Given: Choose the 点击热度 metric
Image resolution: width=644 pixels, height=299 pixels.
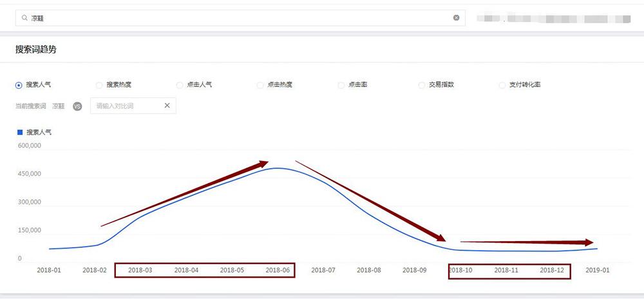Looking at the screenshot, I should 260,84.
